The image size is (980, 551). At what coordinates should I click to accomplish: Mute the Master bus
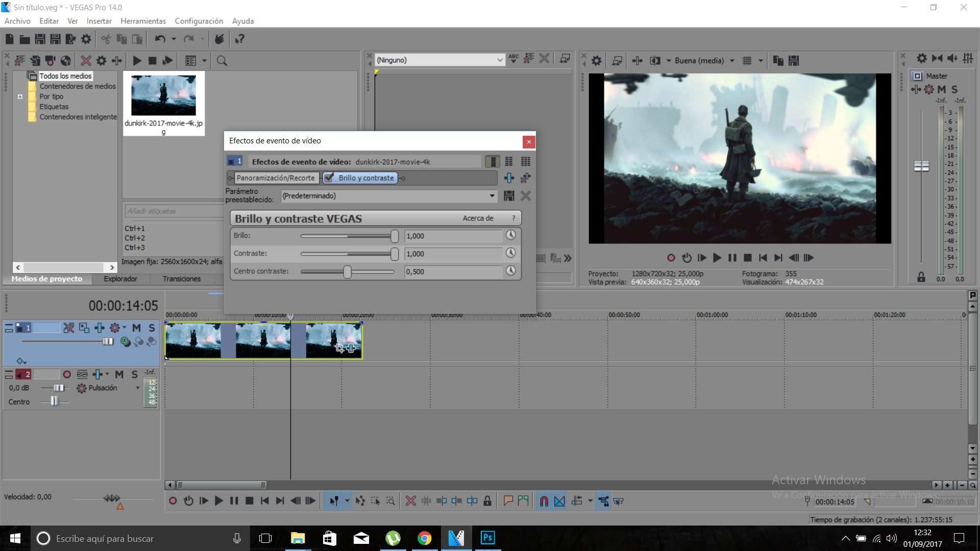click(x=942, y=89)
